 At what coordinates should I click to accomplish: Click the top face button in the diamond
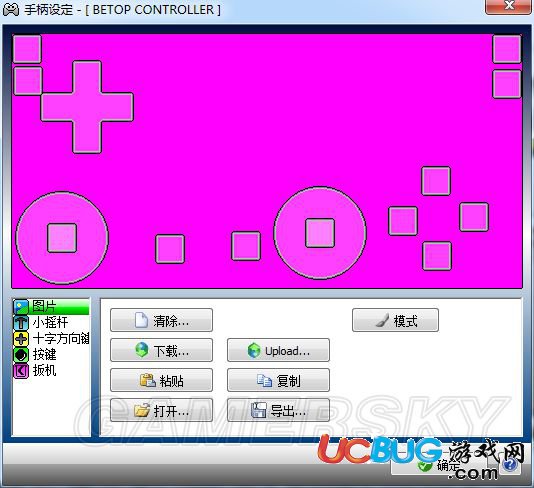436,181
